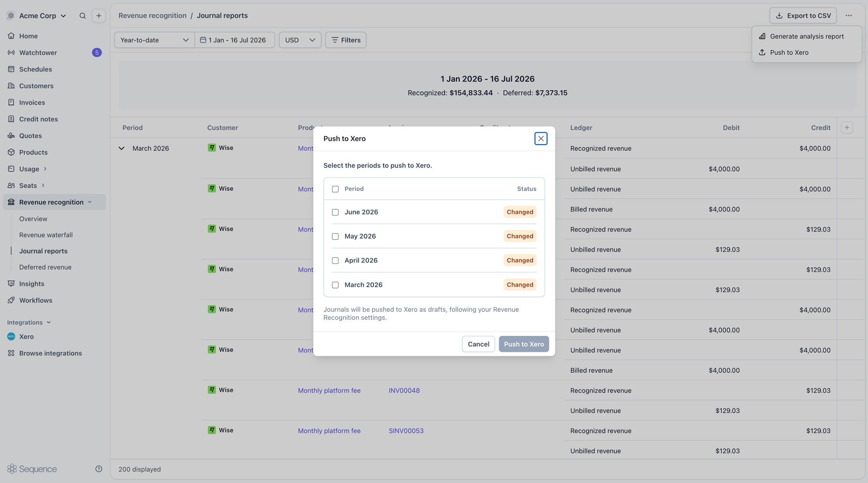
Task: Click the Deferred total $7,373.15
Action: point(551,93)
